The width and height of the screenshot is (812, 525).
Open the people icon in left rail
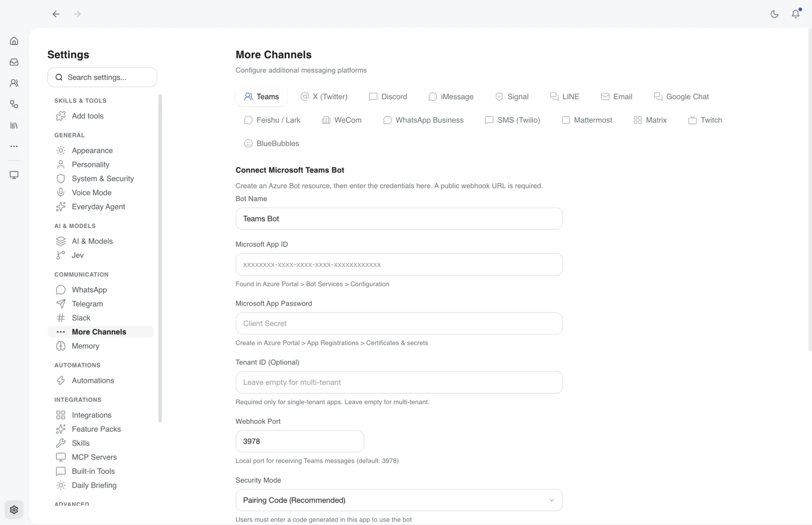tap(14, 83)
